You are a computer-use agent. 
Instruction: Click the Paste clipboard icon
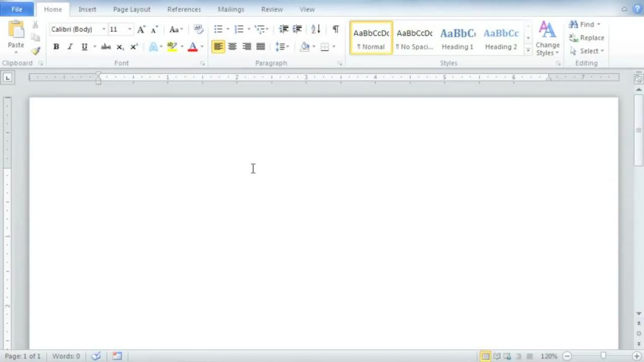point(16,29)
